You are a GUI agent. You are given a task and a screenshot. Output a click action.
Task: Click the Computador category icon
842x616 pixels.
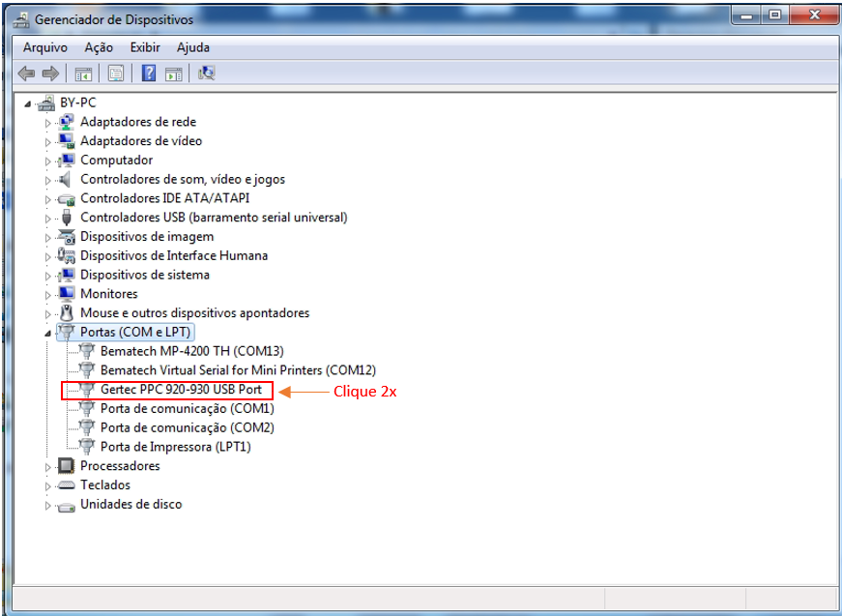point(66,160)
